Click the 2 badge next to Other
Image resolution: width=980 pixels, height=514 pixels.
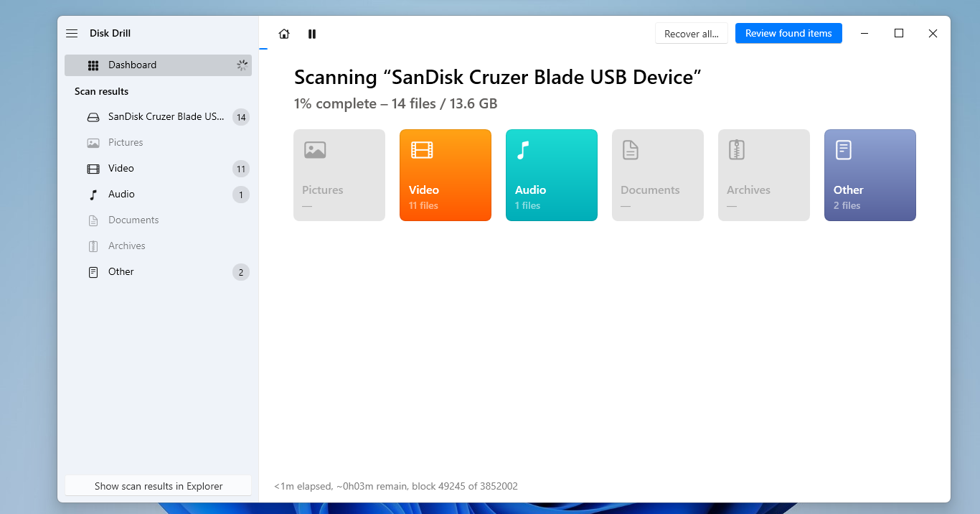[241, 272]
